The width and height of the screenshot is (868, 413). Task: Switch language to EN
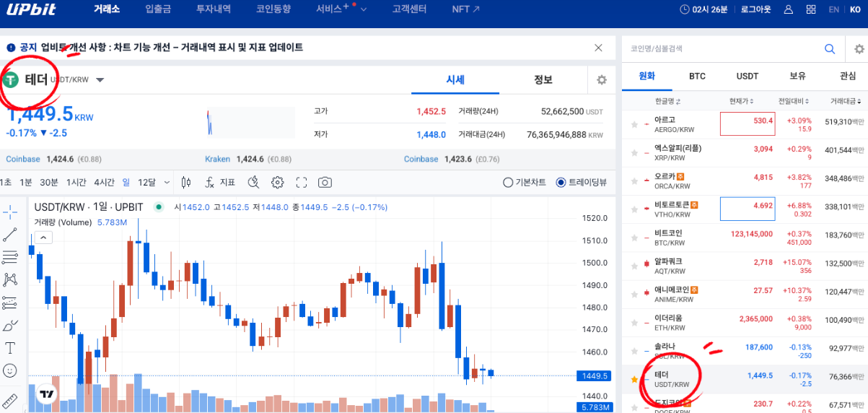click(833, 9)
